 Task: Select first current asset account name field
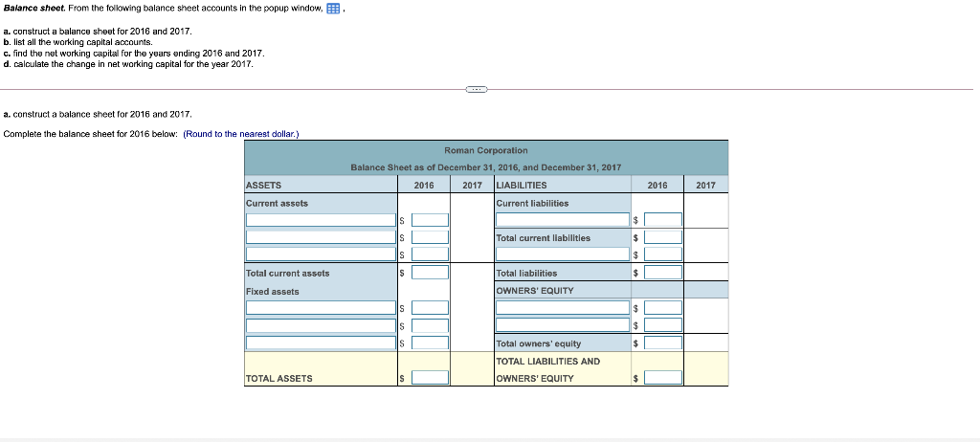coord(321,220)
